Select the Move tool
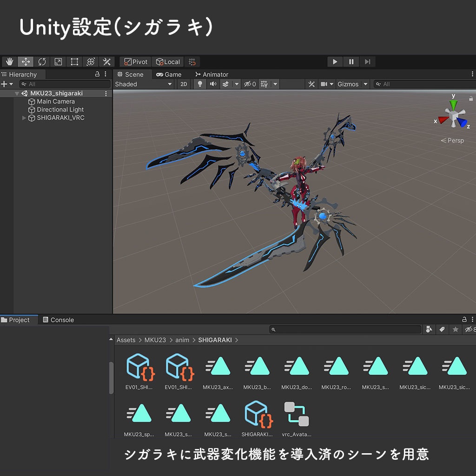Image resolution: width=476 pixels, height=476 pixels. coord(26,62)
